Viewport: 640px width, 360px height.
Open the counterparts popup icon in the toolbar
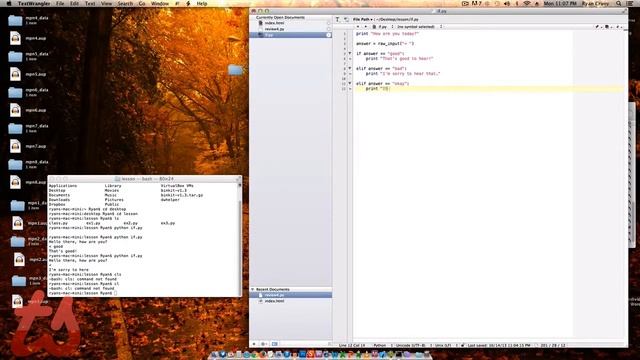tap(608, 27)
